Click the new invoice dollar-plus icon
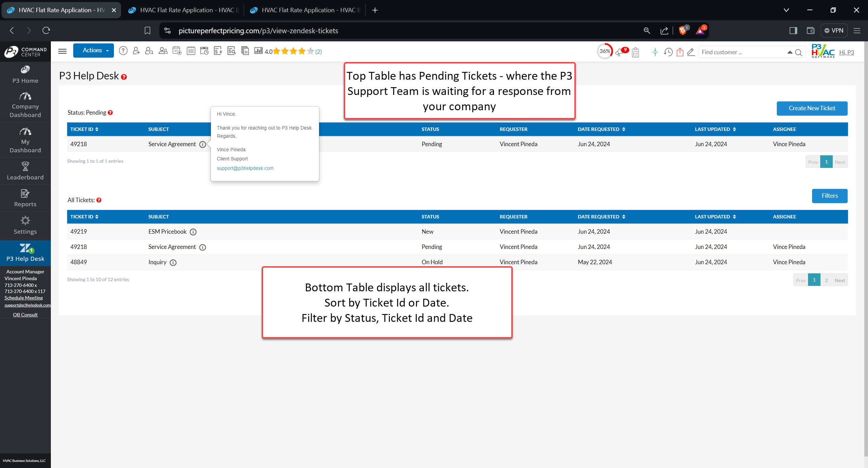This screenshot has width=868, height=468. click(218, 51)
